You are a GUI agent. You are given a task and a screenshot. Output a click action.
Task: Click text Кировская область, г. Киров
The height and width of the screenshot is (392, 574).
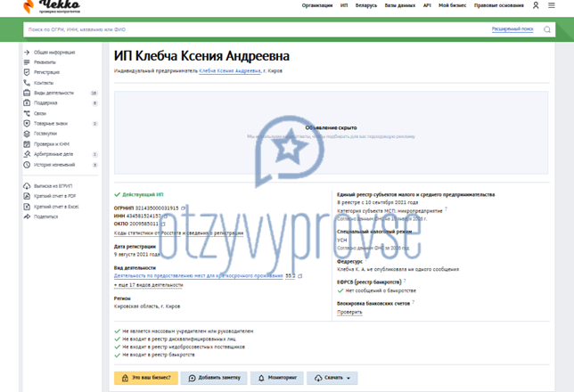pos(147,306)
